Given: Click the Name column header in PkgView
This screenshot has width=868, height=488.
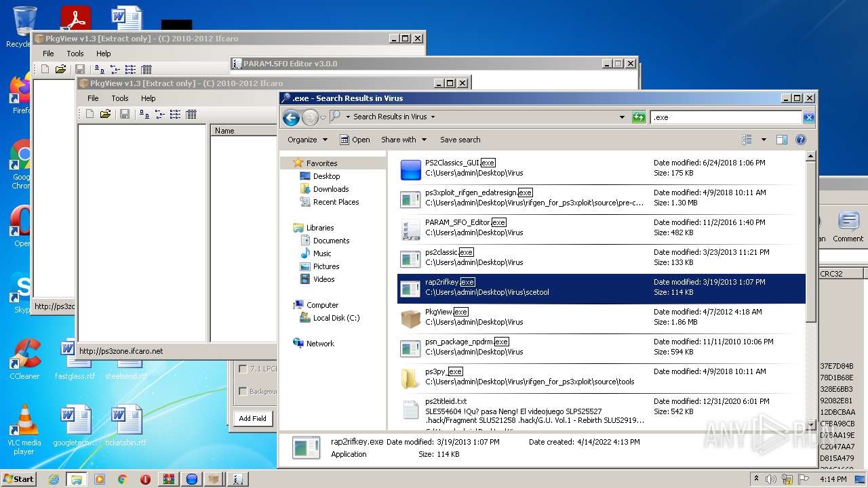Looking at the screenshot, I should click(243, 131).
